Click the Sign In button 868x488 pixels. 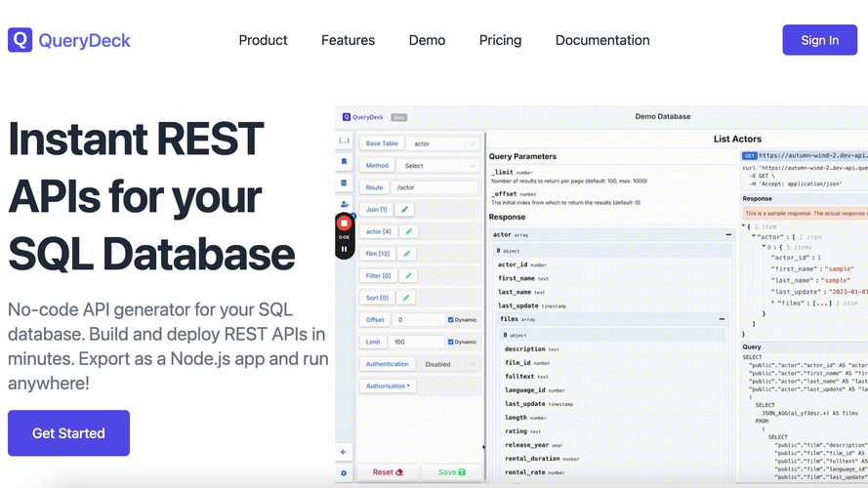(820, 40)
